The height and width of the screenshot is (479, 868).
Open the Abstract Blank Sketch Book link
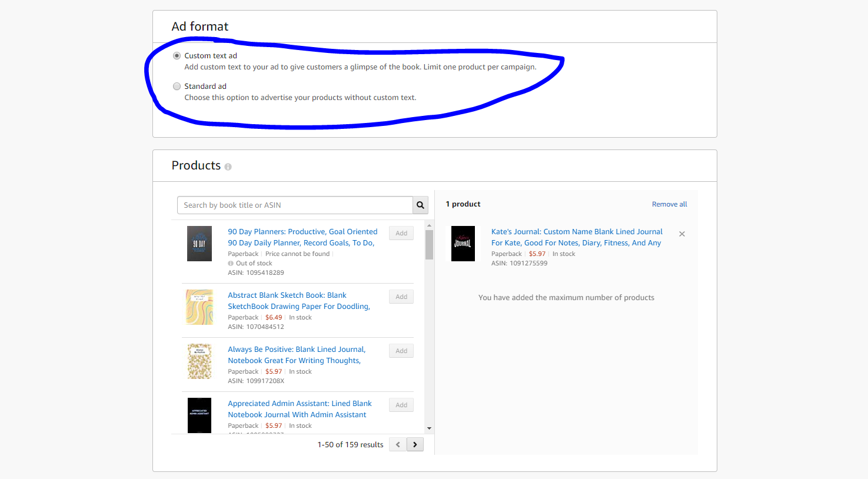pos(299,301)
